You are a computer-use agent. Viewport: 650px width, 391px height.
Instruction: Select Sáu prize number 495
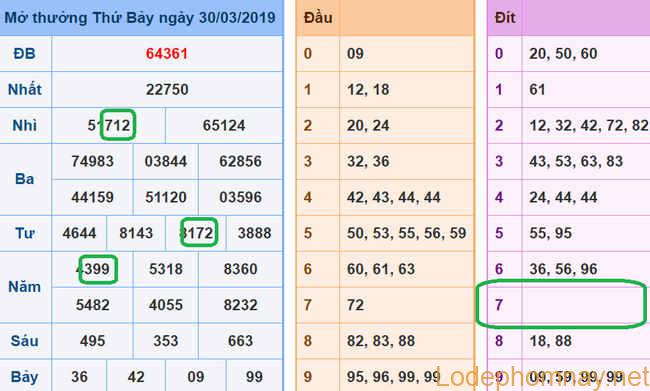(x=92, y=341)
